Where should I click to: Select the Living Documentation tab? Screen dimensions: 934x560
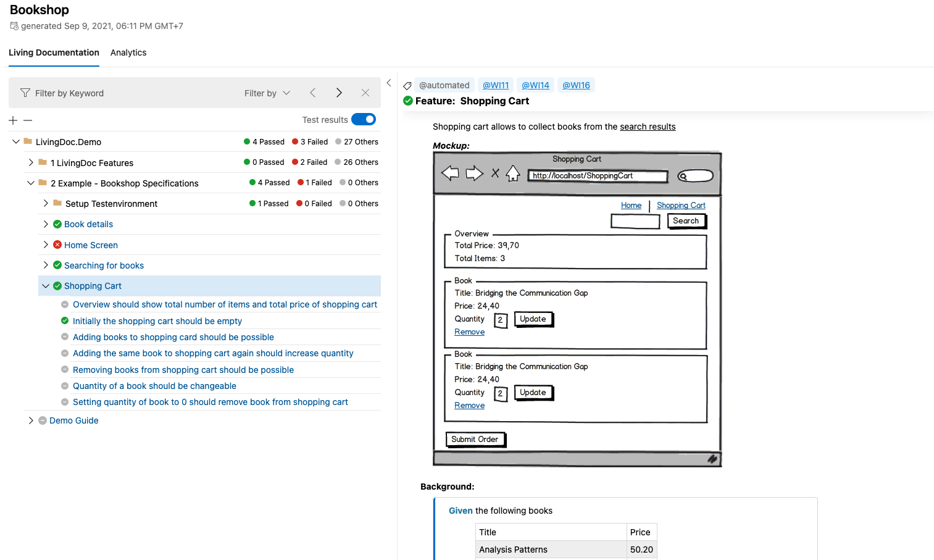[54, 52]
